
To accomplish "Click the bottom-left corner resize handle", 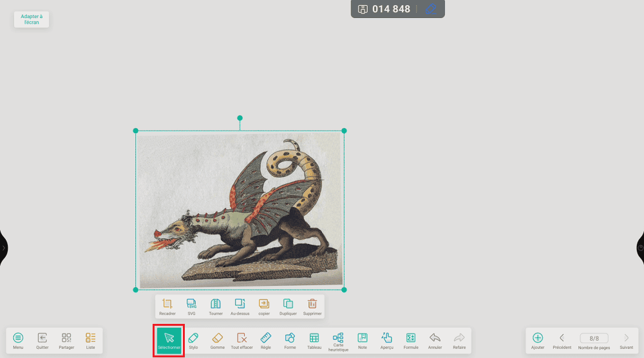I will 135,290.
